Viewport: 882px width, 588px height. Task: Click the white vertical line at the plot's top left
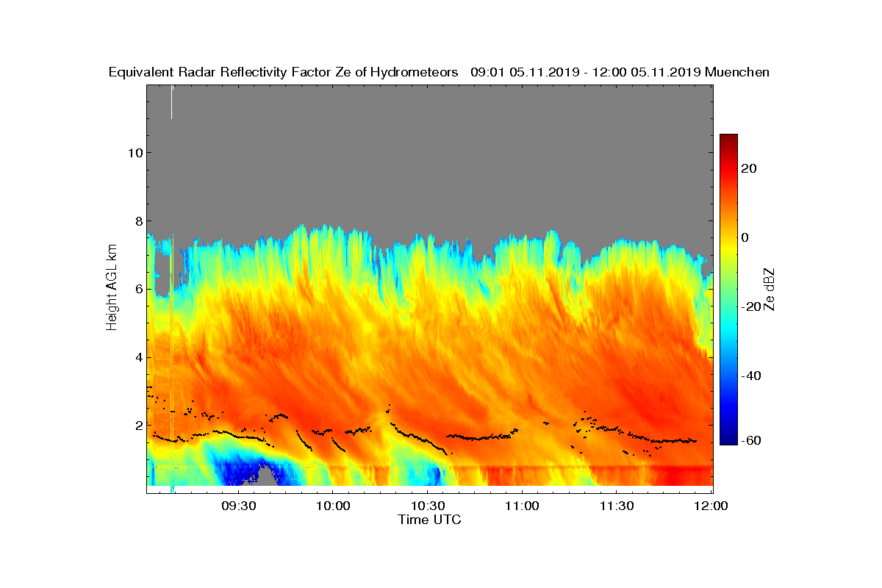(x=171, y=102)
